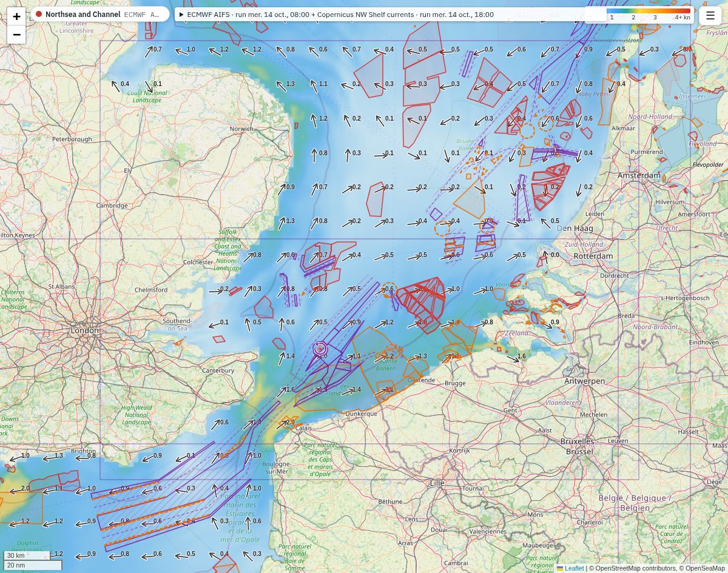Viewport: 728px width, 573px height.
Task: Click the Brugge city label
Action: 455,383
